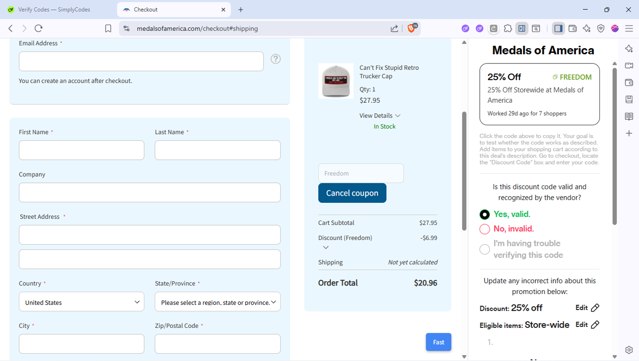This screenshot has height=361, width=639.
Task: Click the 'In Stock' label
Action: (x=384, y=127)
